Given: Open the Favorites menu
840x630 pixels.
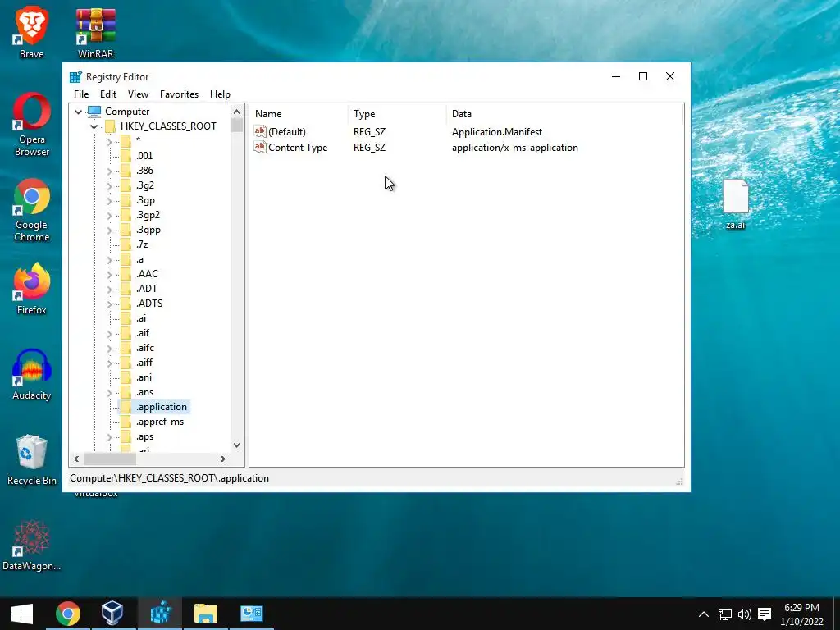Looking at the screenshot, I should pos(179,94).
